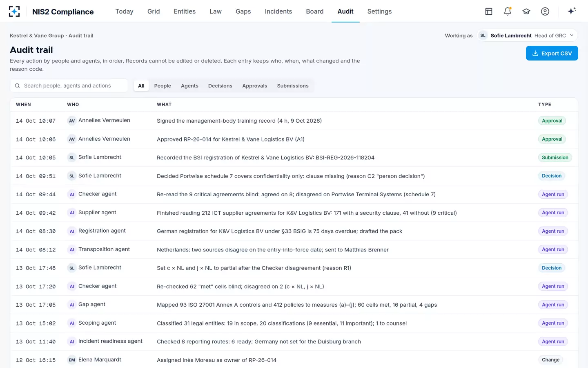Switch to the Entities tab

click(x=185, y=11)
